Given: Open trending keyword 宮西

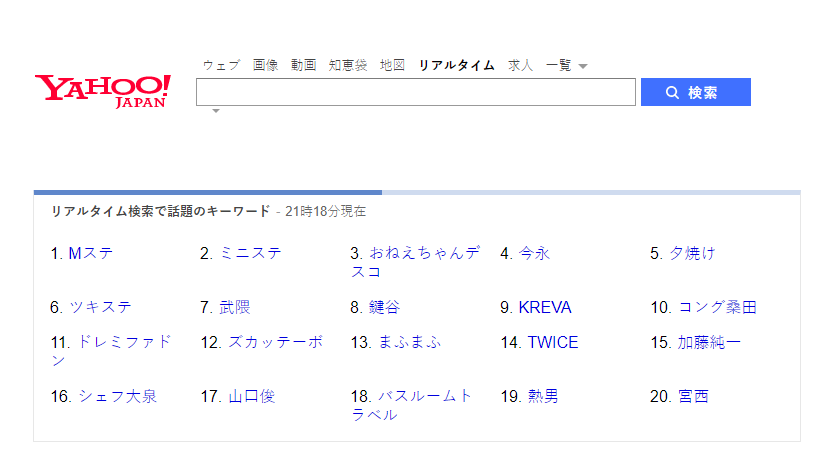Looking at the screenshot, I should point(693,396).
